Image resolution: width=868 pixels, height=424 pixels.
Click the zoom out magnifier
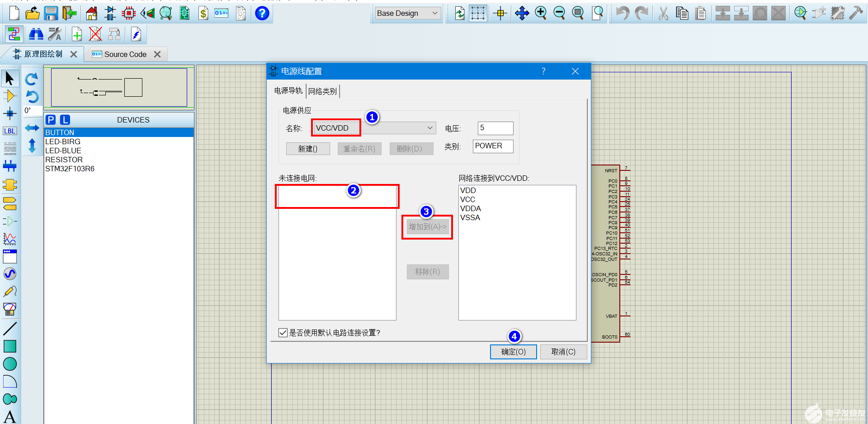coord(559,13)
